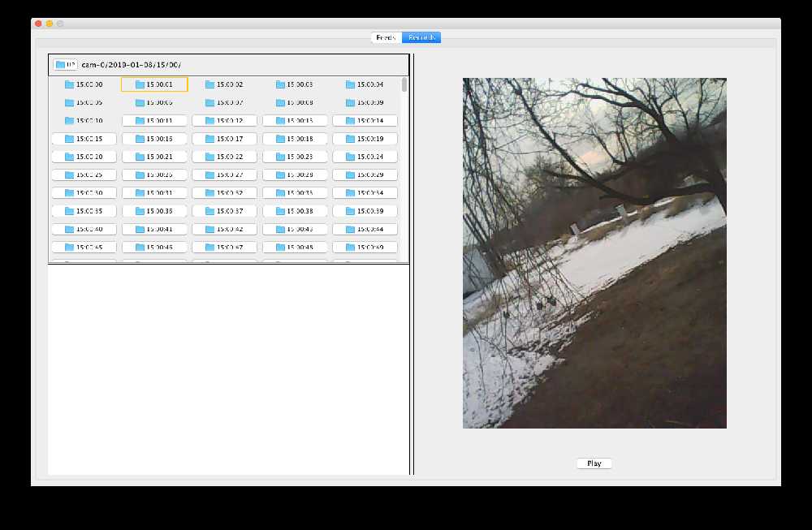812x530 pixels.
Task: Click the cam-0 path label
Action: click(132, 64)
